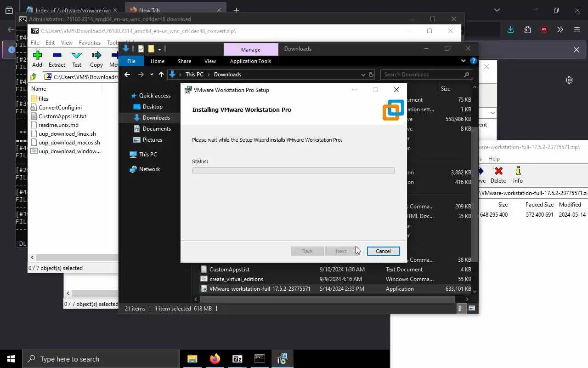Click the installation status progress bar
588x368 pixels.
293,170
